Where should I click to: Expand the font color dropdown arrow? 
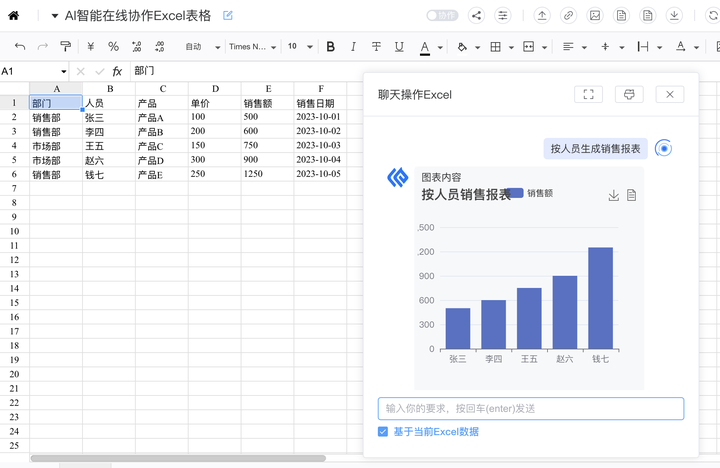(x=440, y=47)
